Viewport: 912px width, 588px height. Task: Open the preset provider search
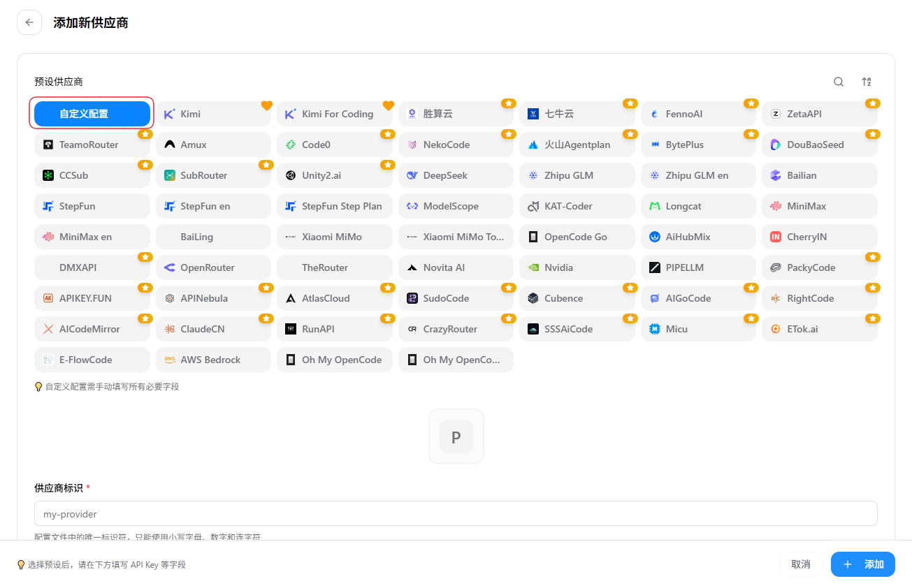point(839,82)
